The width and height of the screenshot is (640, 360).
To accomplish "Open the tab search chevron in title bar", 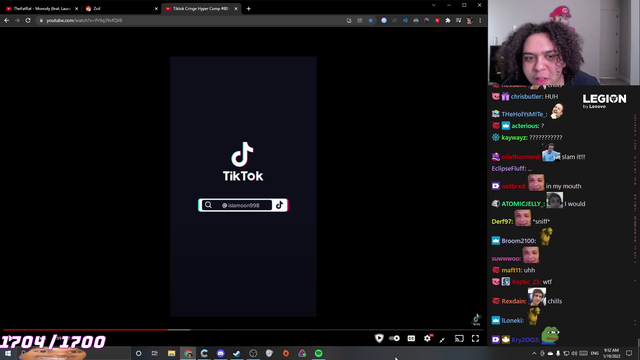I will 433,5.
